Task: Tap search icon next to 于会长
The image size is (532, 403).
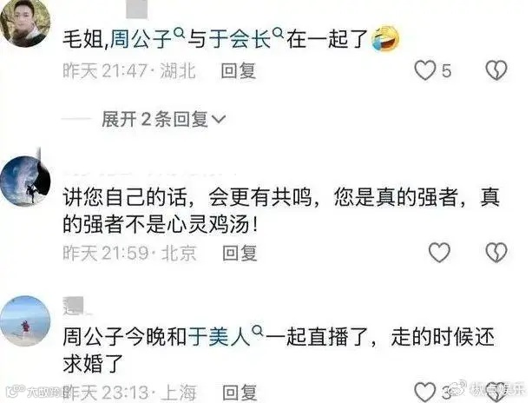Action: point(279,33)
